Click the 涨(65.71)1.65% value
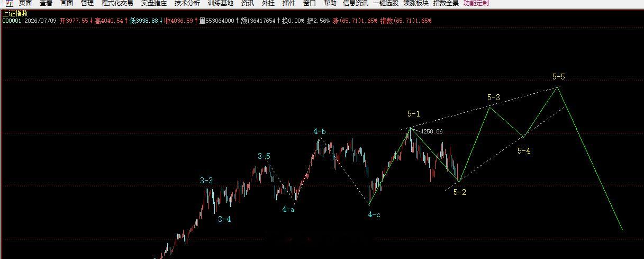Image resolution: width=644 pixels, height=259 pixels. pyautogui.click(x=355, y=21)
